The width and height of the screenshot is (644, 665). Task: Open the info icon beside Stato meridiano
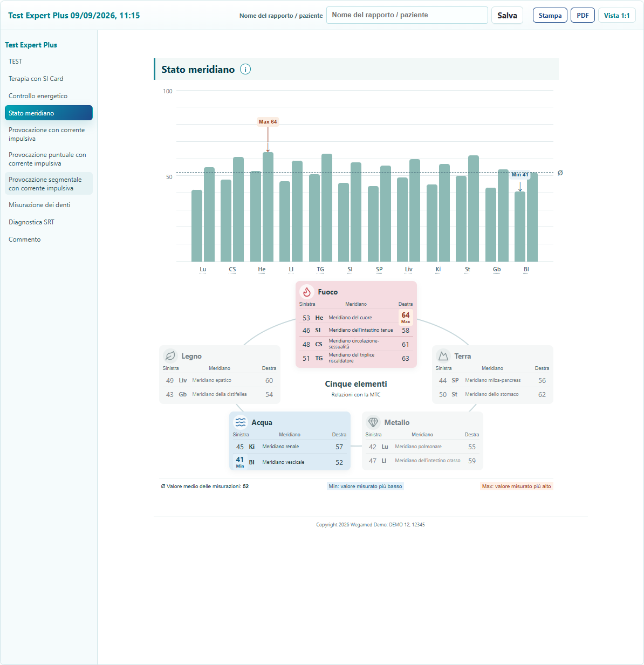point(245,69)
